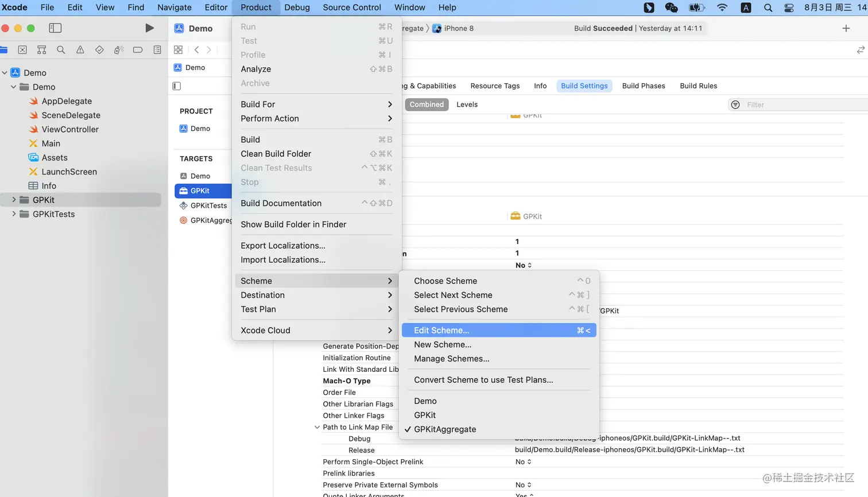This screenshot has height=497, width=868.
Task: Click the battery status icon
Action: (696, 7)
